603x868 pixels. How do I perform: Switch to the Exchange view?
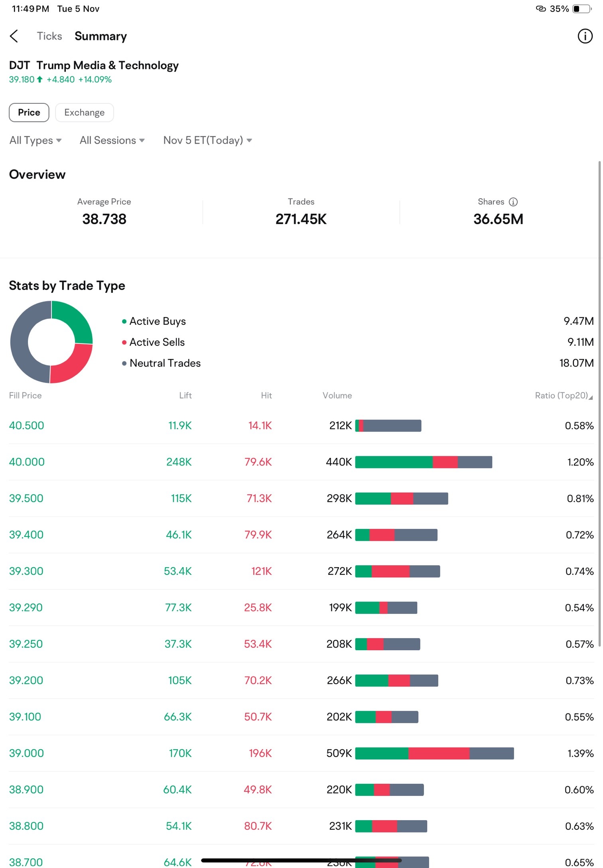pos(84,112)
